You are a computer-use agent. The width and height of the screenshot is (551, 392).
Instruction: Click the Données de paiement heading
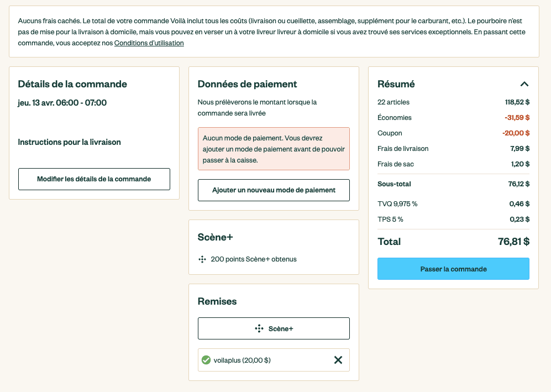(x=248, y=84)
